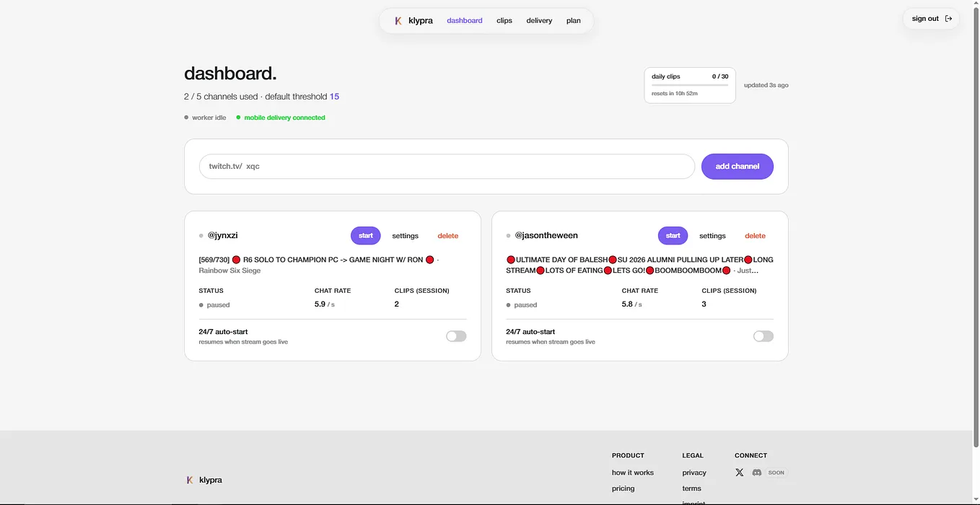This screenshot has width=980, height=505.
Task: Start monitoring the @jasontheween channel
Action: click(x=673, y=235)
